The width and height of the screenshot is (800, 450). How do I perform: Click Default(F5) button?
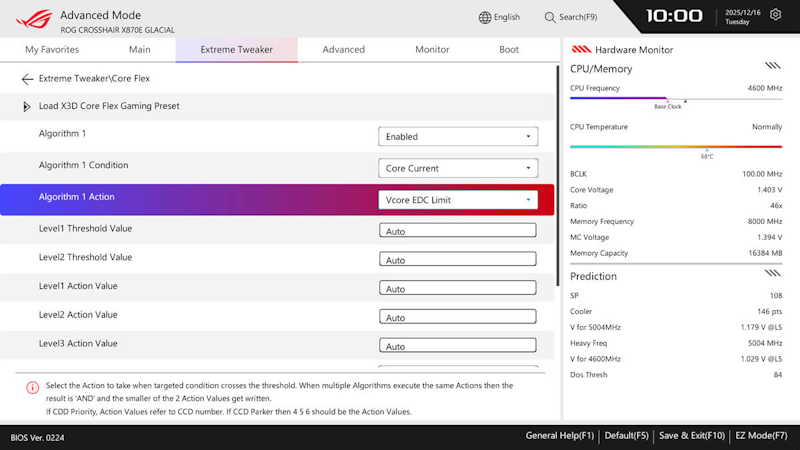click(x=626, y=436)
